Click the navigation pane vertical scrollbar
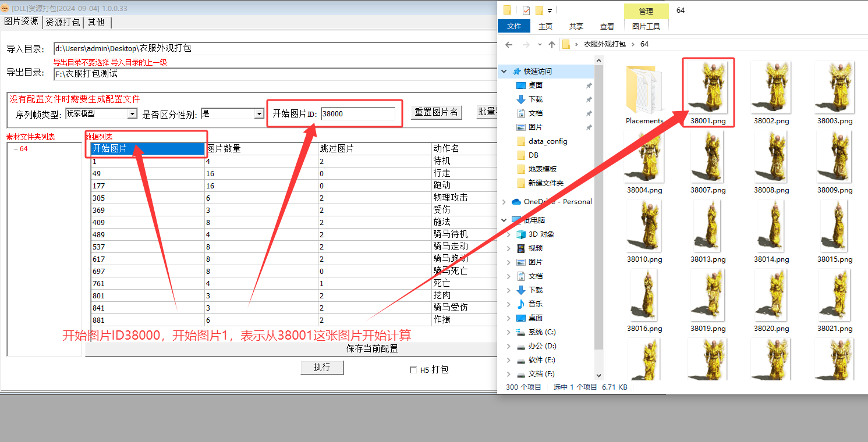Viewport: 868px width, 442px height. (597, 233)
